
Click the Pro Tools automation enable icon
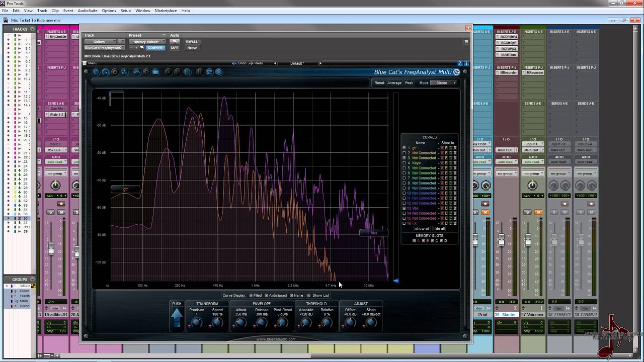pyautogui.click(x=175, y=42)
